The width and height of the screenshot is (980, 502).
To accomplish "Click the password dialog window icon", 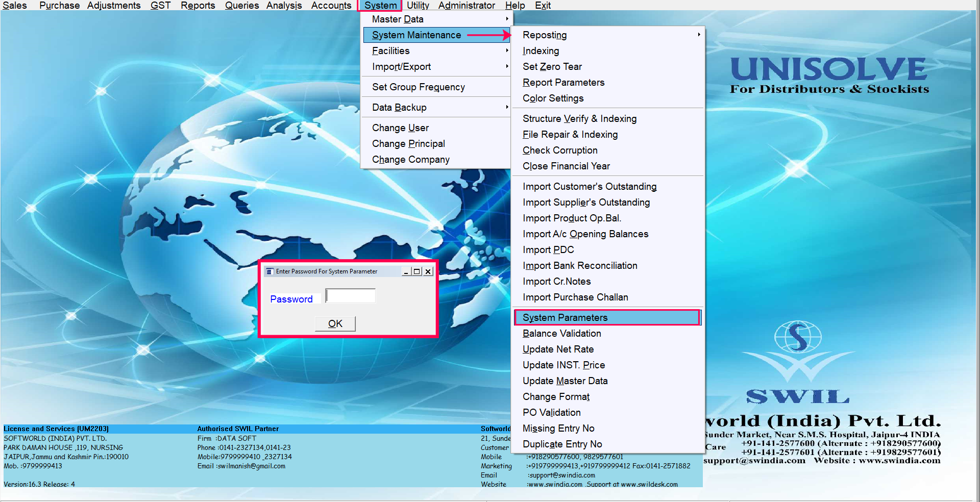I will [269, 271].
